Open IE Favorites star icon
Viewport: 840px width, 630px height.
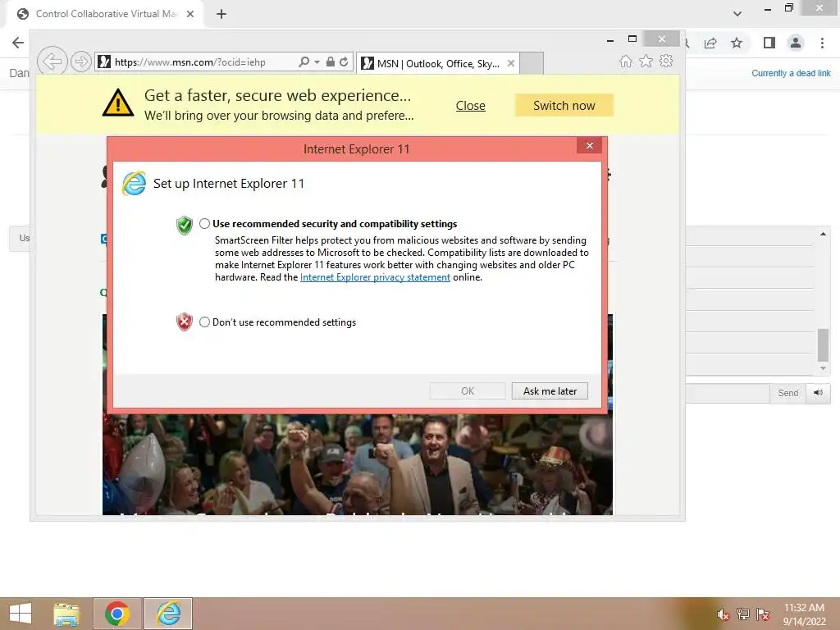coord(646,61)
